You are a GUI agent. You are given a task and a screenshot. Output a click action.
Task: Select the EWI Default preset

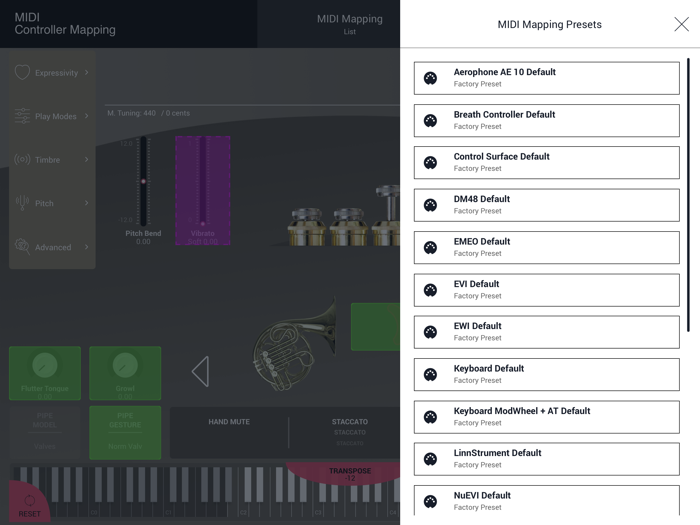tap(546, 332)
